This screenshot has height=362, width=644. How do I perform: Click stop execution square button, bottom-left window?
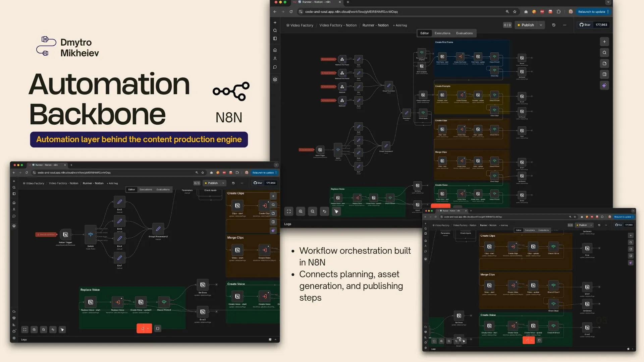(x=158, y=328)
